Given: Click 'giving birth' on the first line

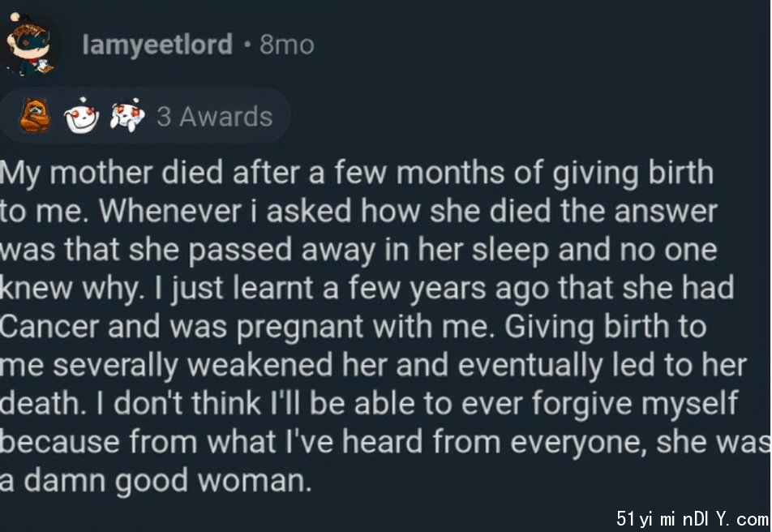Looking at the screenshot, I should tap(633, 174).
